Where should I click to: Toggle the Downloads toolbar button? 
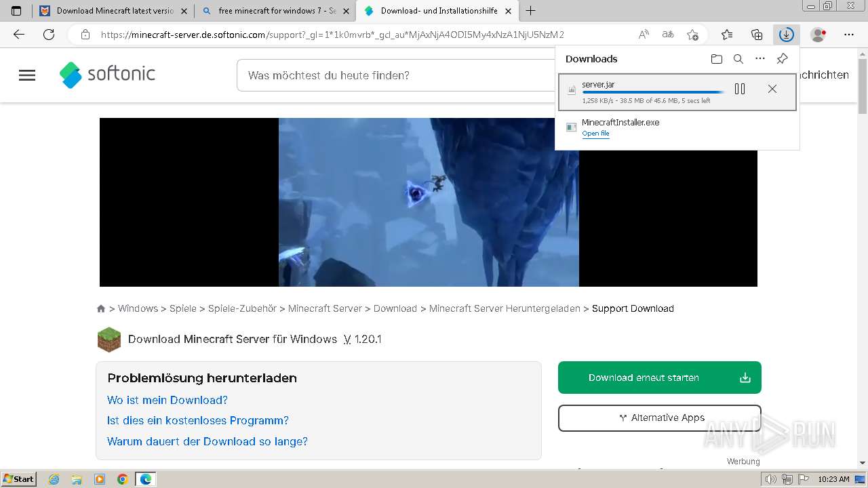pyautogui.click(x=786, y=35)
